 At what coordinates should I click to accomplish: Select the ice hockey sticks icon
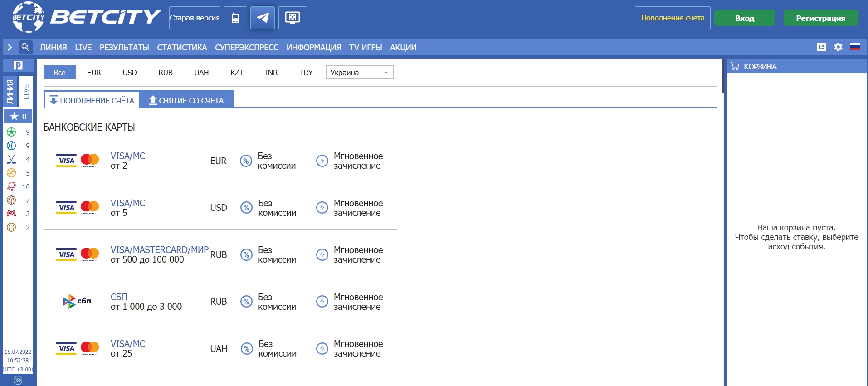point(11,159)
